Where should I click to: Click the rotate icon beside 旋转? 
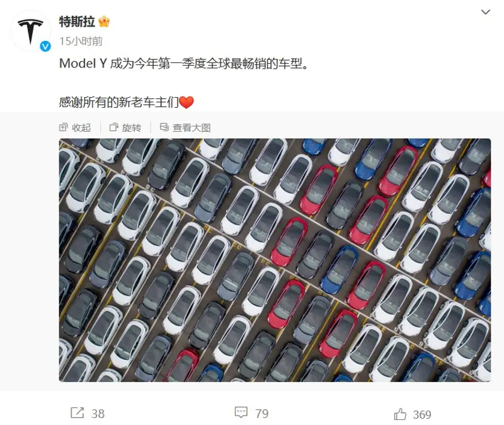114,127
